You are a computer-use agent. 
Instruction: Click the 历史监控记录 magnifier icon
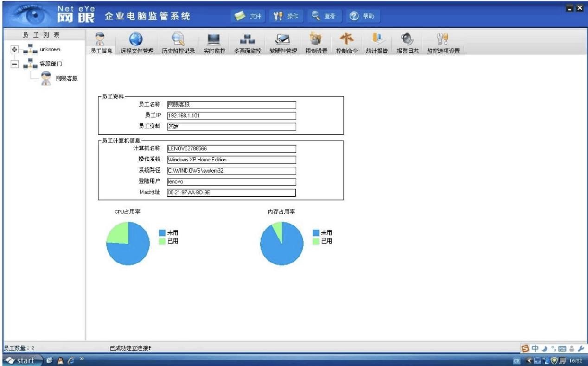178,39
